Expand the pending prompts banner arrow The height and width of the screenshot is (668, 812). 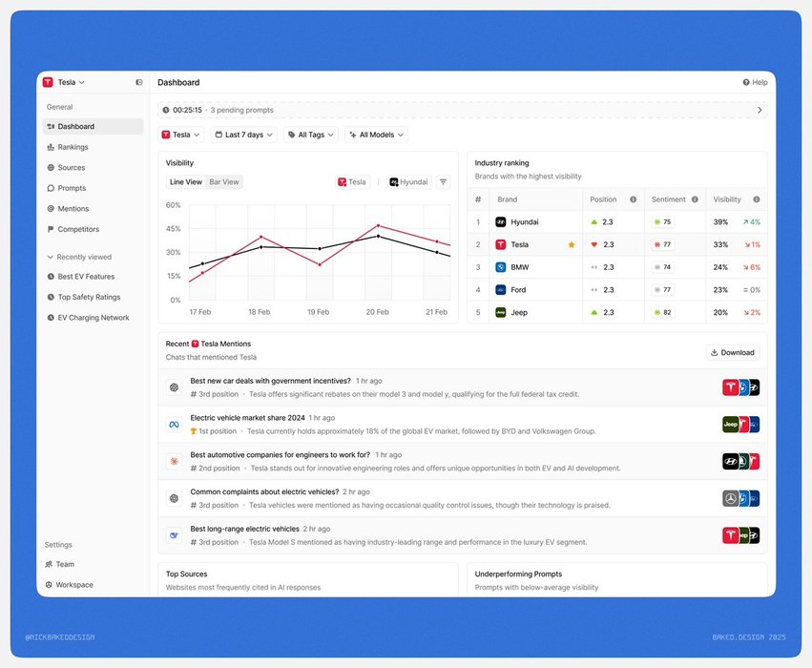coord(760,110)
